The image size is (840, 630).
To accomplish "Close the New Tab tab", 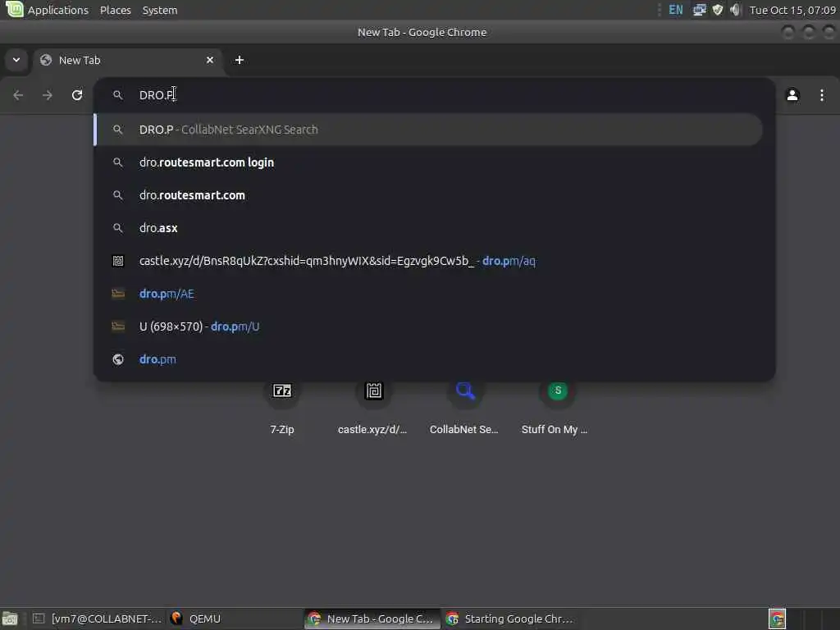I will (210, 60).
